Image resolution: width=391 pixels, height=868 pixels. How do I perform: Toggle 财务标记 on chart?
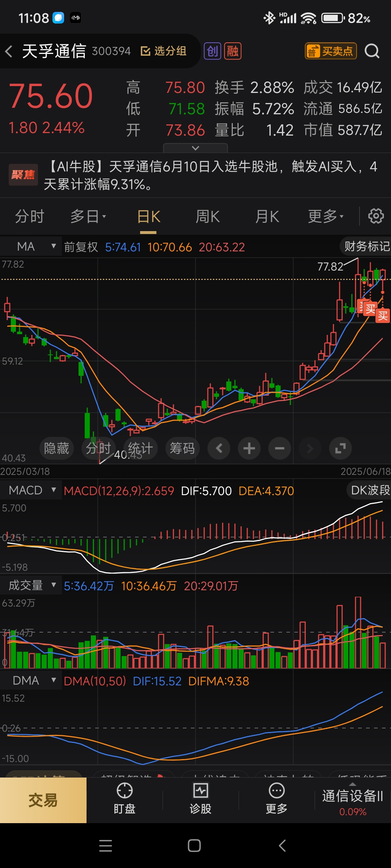coord(366,247)
